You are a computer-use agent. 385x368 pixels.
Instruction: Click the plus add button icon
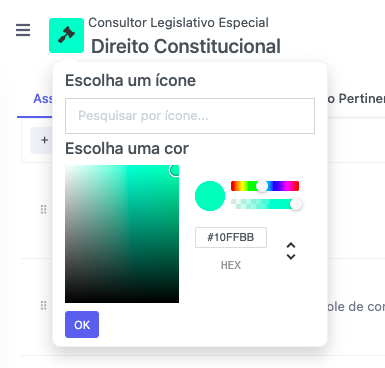[x=44, y=140]
